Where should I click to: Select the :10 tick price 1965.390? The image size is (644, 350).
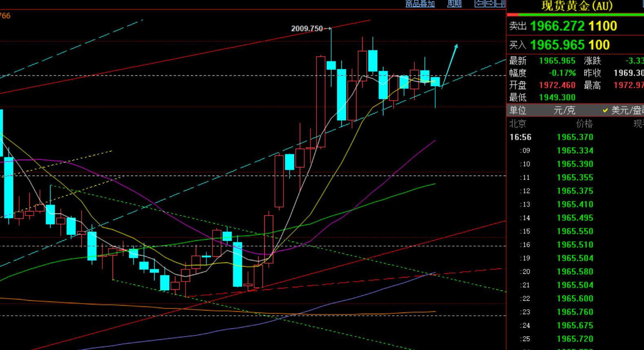click(575, 164)
